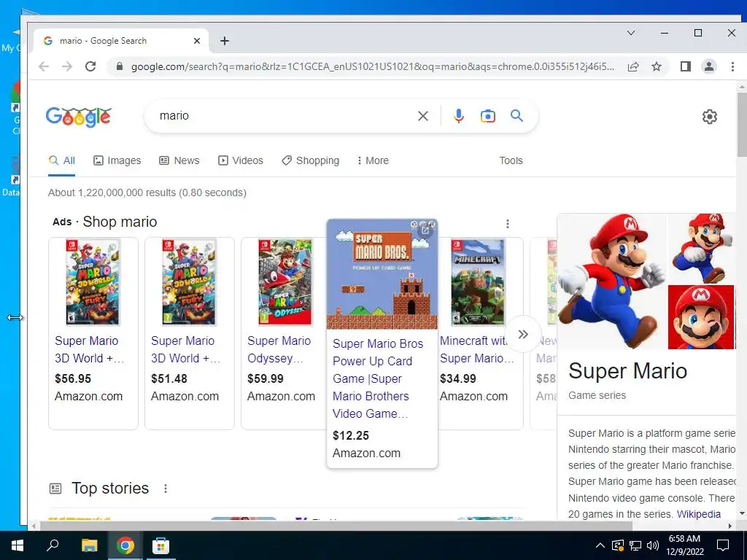Screen dimensions: 747x560
Task: Open Windows taskbar search
Action: (53, 545)
